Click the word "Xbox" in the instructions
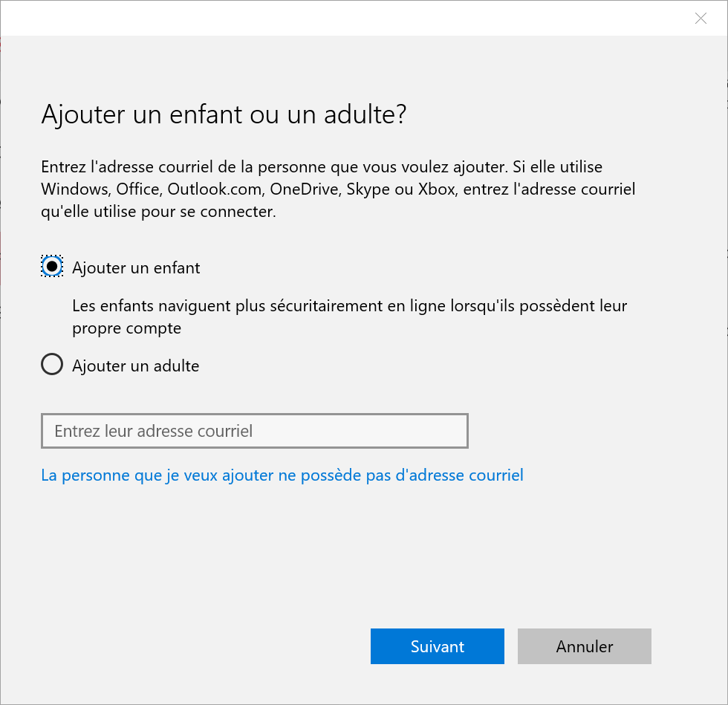The width and height of the screenshot is (728, 705). point(438,189)
